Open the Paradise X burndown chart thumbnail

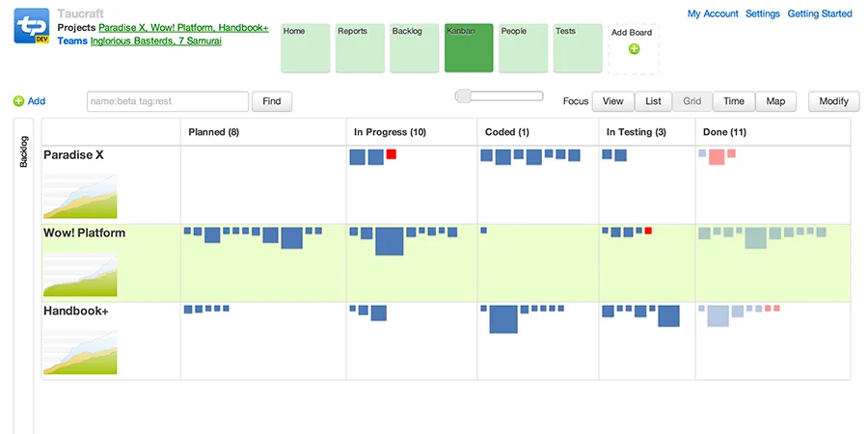(80, 196)
